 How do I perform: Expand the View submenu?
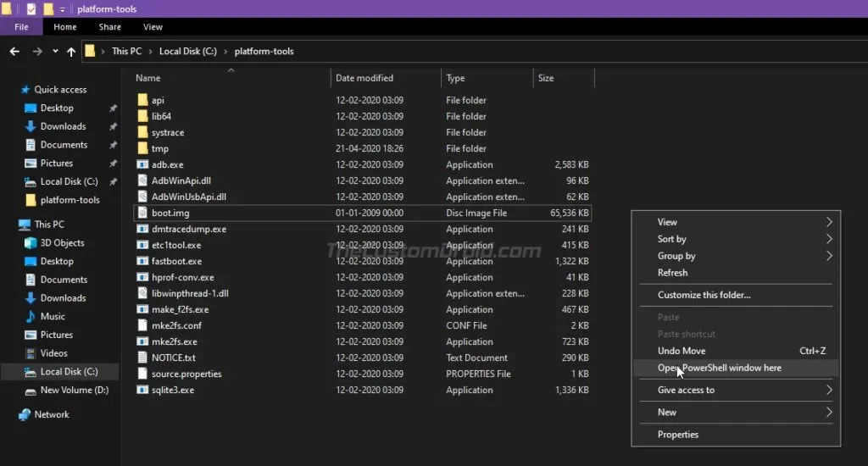736,222
